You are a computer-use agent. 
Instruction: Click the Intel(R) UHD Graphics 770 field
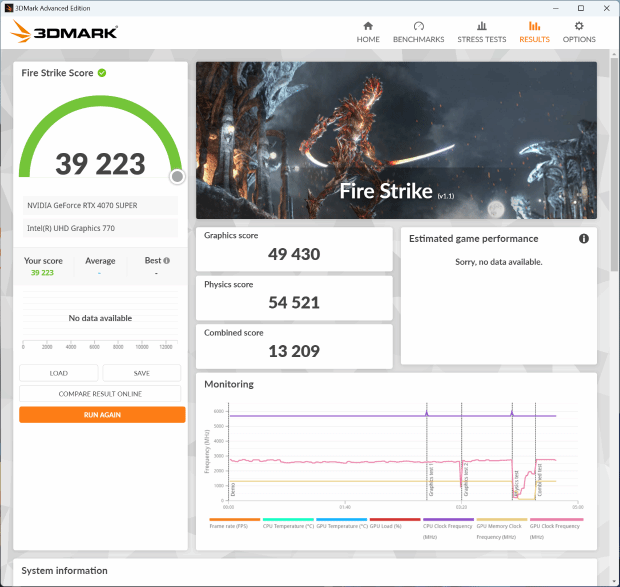(100, 228)
